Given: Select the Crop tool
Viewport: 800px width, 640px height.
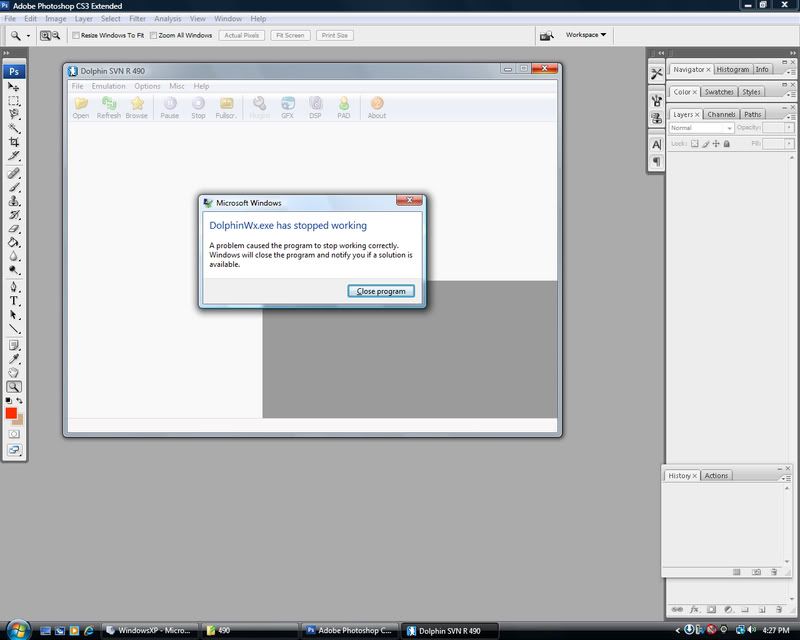Looking at the screenshot, I should [x=14, y=142].
